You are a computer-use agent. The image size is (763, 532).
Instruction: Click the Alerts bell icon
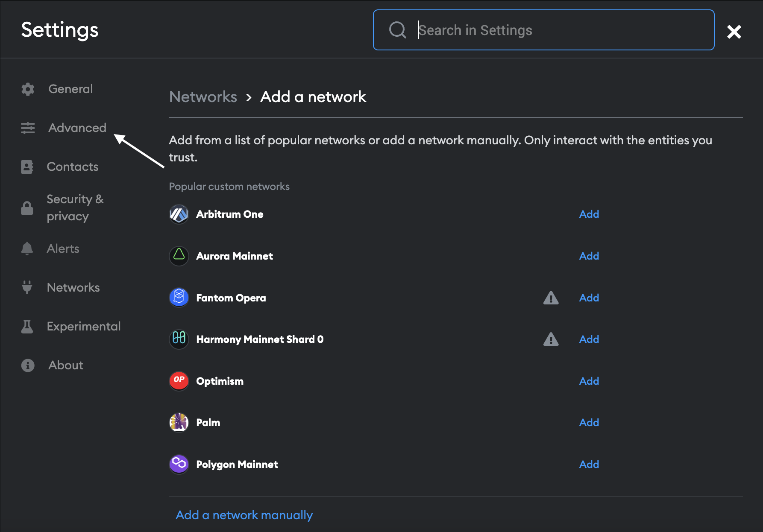click(27, 248)
